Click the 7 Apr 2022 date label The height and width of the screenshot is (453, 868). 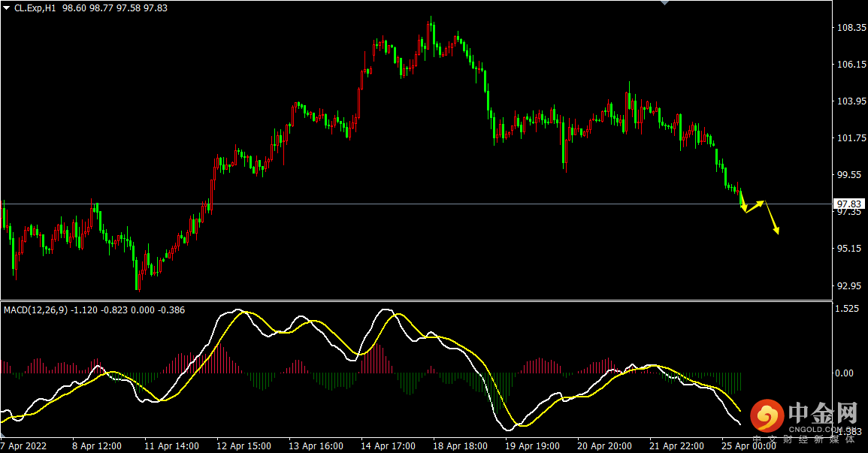[23, 445]
